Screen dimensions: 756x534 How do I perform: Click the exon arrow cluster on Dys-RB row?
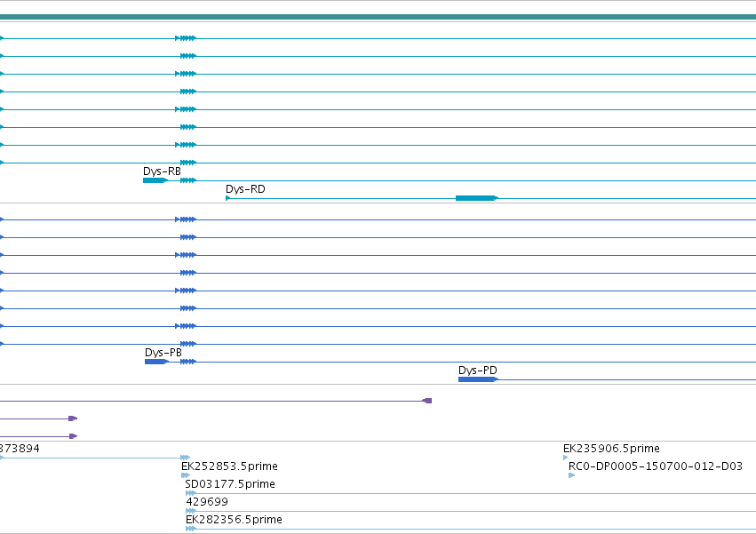(188, 180)
